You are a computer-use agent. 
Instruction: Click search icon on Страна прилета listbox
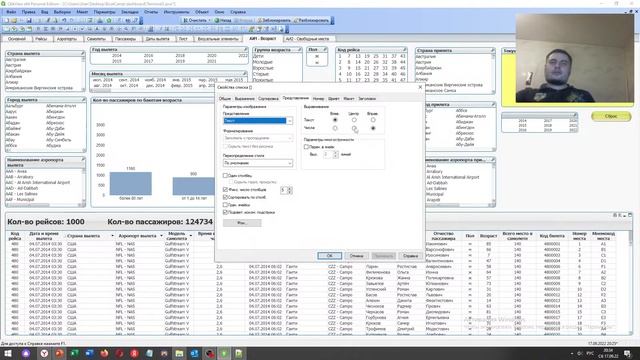492,51
